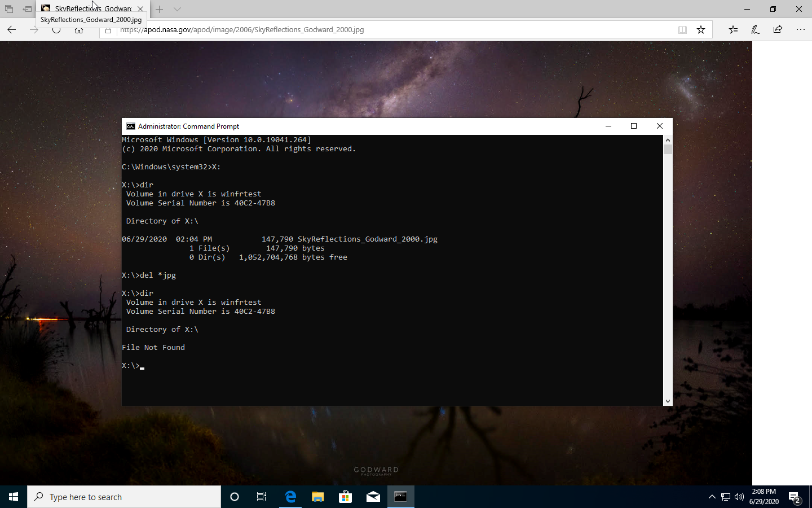This screenshot has width=812, height=508.
Task: Share the current page
Action: click(x=777, y=29)
